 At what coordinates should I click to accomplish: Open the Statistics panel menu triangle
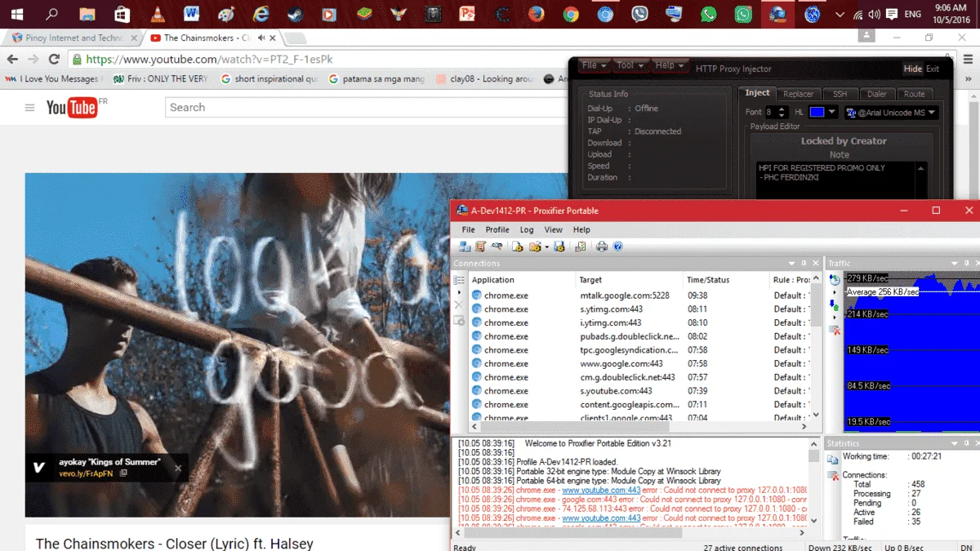[x=956, y=444]
